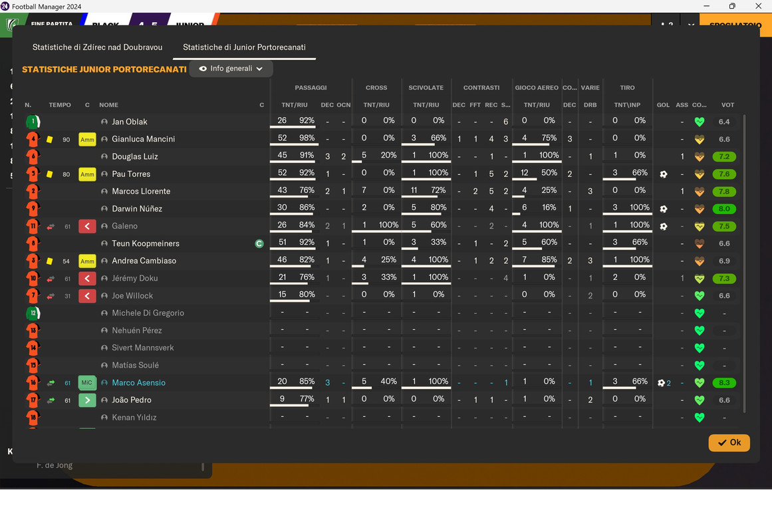Restore down the Football Manager window

tap(732, 6)
